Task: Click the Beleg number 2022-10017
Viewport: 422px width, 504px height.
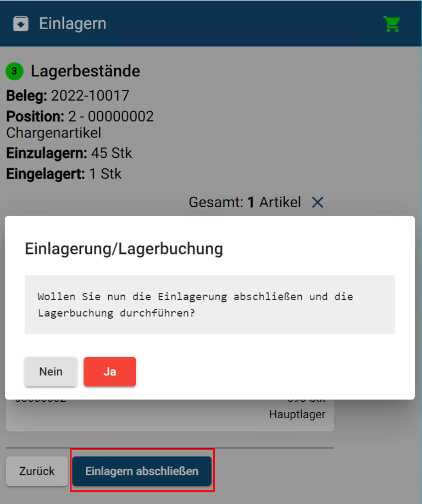Action: 90,96
